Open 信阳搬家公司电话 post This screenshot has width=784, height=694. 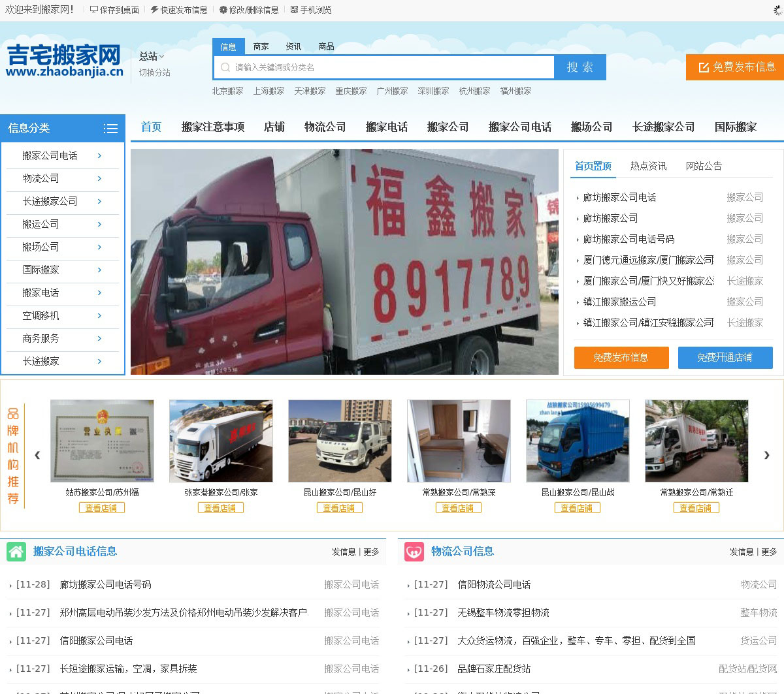click(x=96, y=640)
